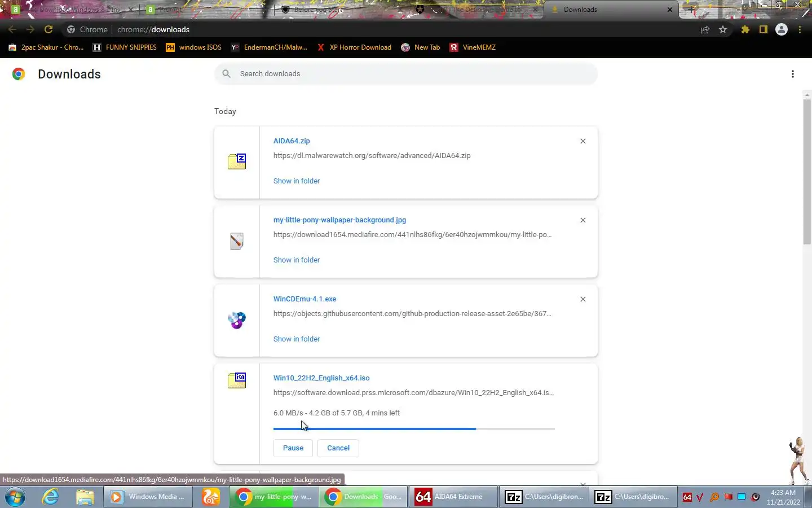Switch to AIDA64 Extreme on the taskbar

453,497
